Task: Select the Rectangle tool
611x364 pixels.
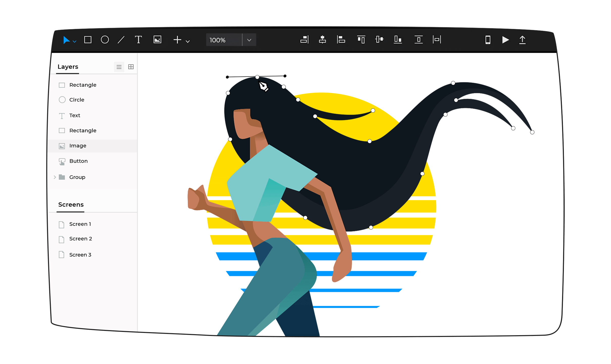Action: [88, 39]
